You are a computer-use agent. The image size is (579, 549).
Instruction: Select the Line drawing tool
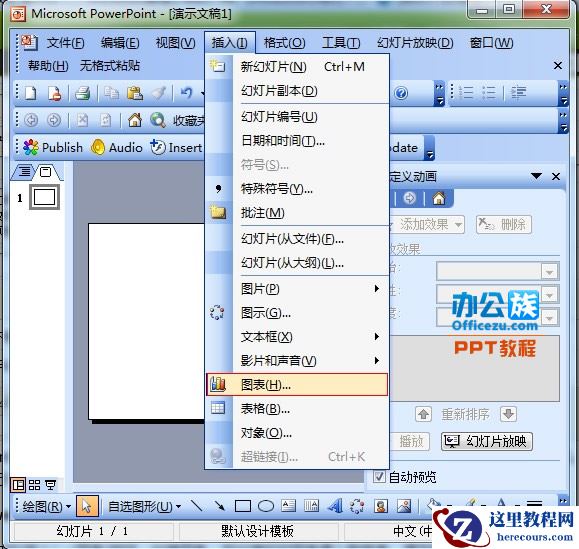coord(196,506)
